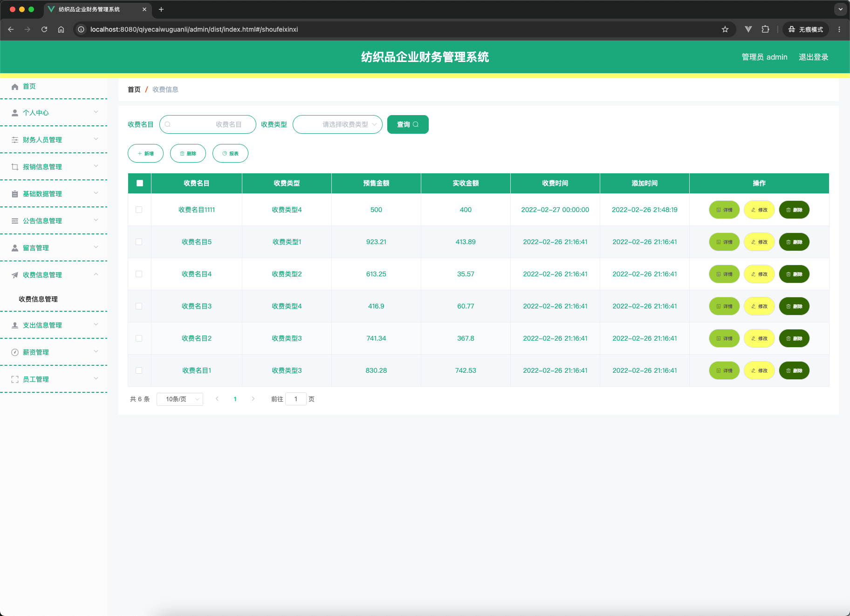Click the 查询 search button

408,124
